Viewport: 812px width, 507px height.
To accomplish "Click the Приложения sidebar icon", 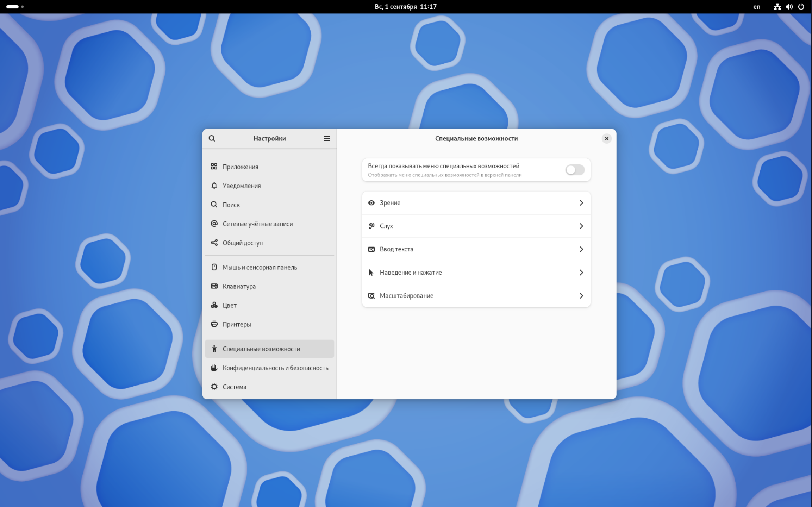I will pos(213,166).
